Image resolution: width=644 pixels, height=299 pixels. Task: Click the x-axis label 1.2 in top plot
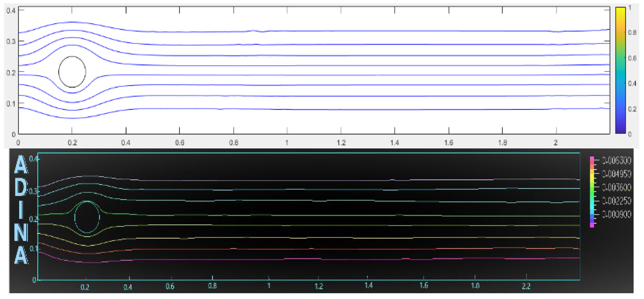pos(341,143)
